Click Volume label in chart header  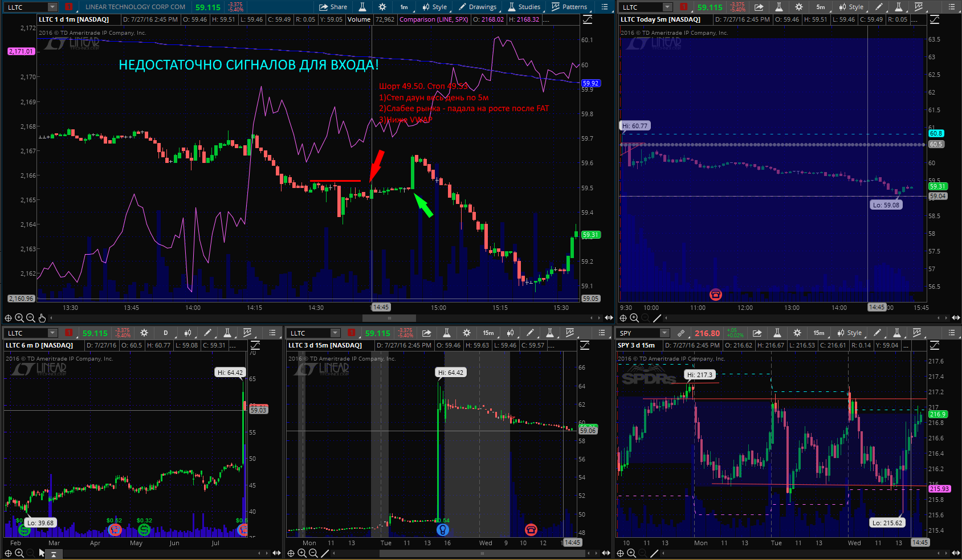pos(359,19)
